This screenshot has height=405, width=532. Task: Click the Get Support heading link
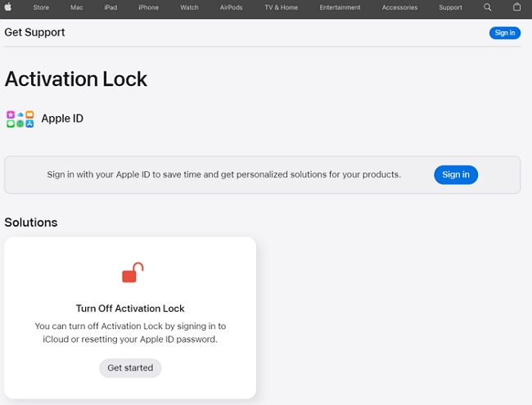click(34, 32)
